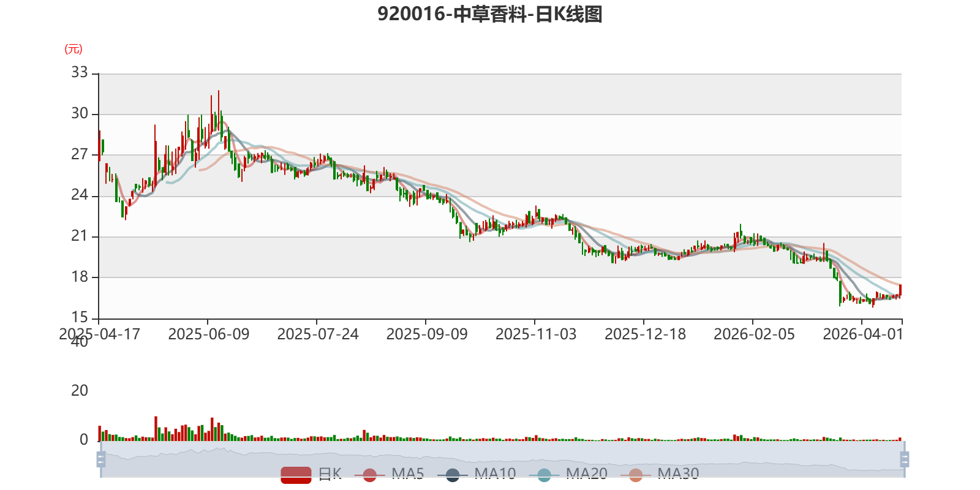Click the 2026-04-01 date axis label
980x490 pixels.
(x=863, y=334)
